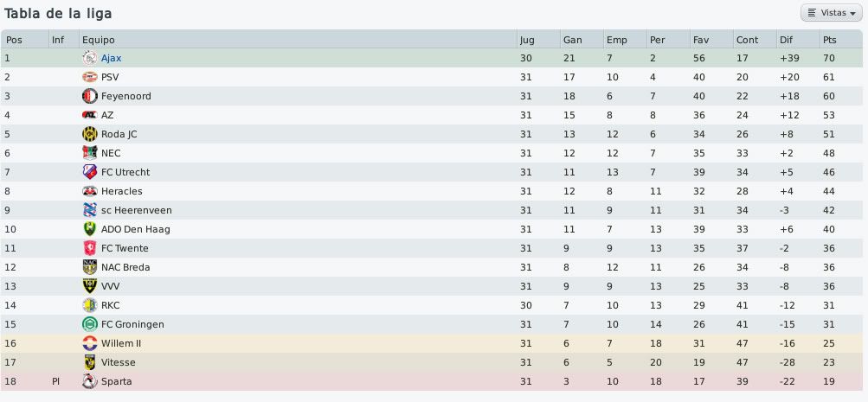Click the FC Twente team name
This screenshot has height=402, width=868.
coord(125,248)
